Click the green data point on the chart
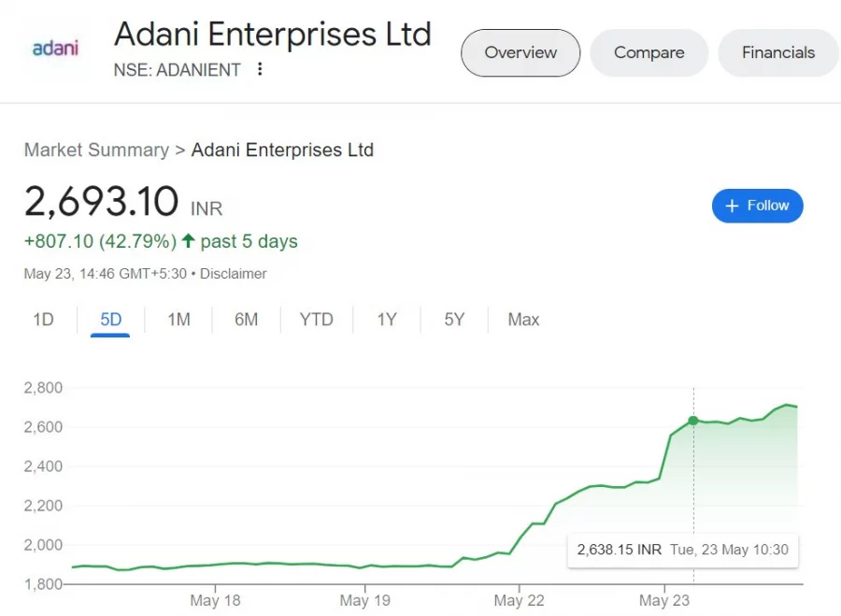The width and height of the screenshot is (841, 616). click(x=693, y=420)
